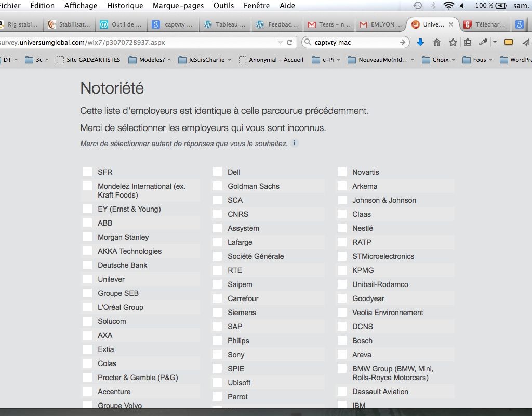Tick the STMicroelectronics checkbox
The height and width of the screenshot is (416, 532).
[x=342, y=256]
